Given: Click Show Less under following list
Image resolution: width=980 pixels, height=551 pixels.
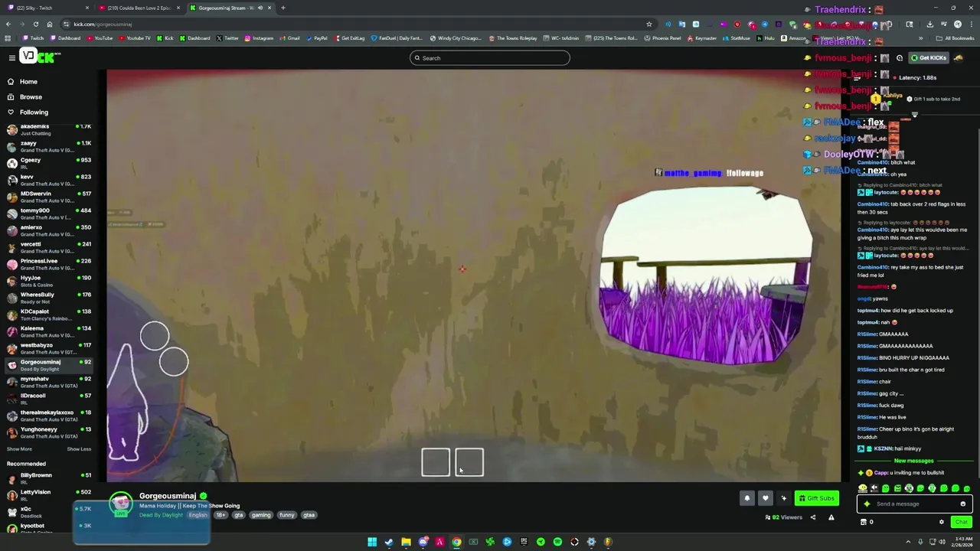Looking at the screenshot, I should pos(79,449).
